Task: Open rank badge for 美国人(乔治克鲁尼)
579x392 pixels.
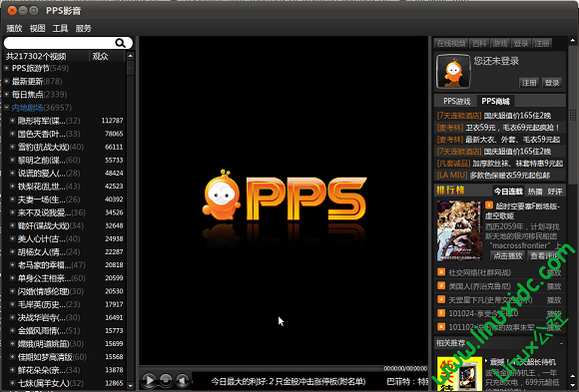Action: [441, 285]
